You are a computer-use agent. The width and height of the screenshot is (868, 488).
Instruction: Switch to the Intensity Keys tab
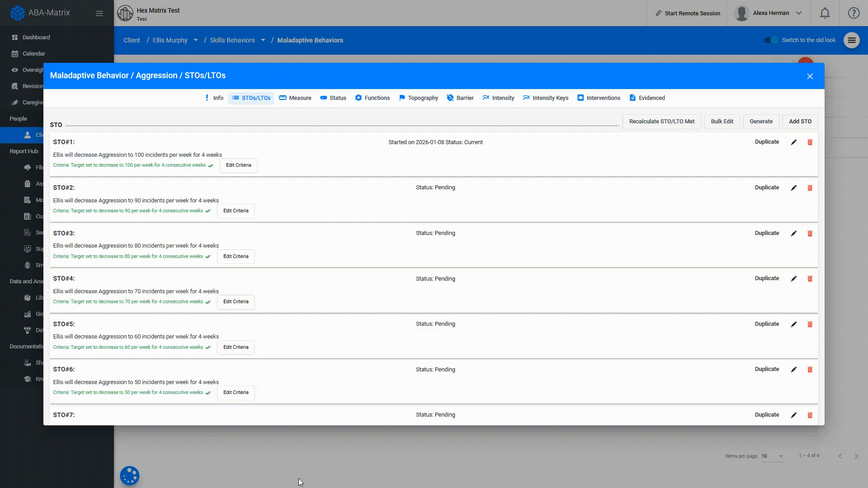[x=546, y=98]
